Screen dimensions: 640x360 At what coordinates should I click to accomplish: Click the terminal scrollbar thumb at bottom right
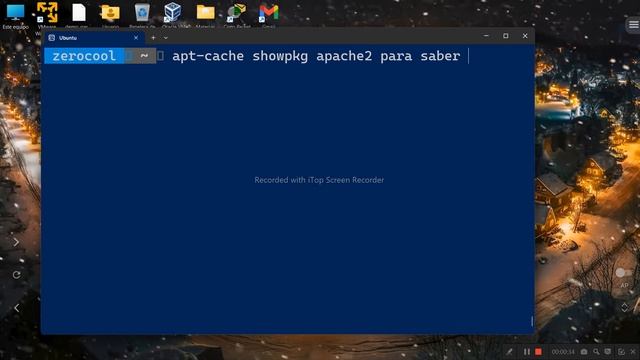pos(532,321)
